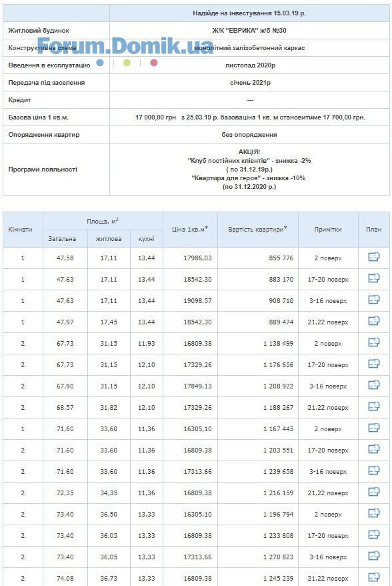Viewport: 392px width, 586px height.
Task: Click the 'житлова' area column header
Action: (x=109, y=238)
